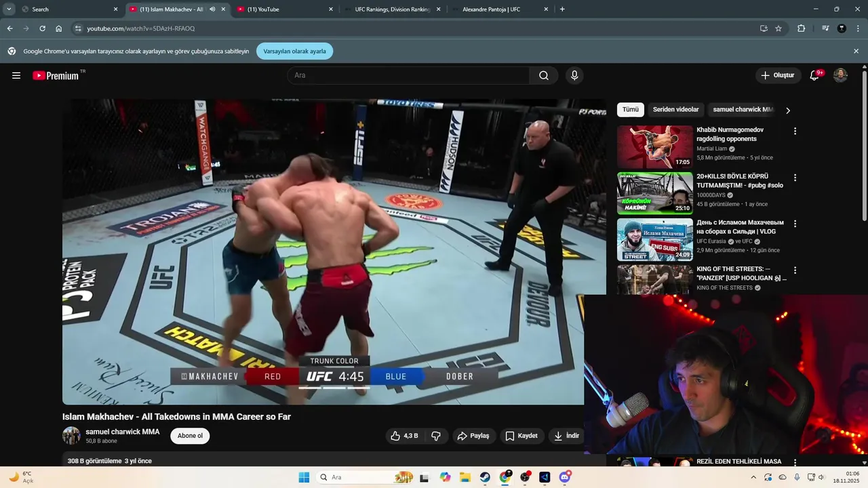Save video with Kaydet button
The width and height of the screenshot is (868, 488).
(x=521, y=436)
